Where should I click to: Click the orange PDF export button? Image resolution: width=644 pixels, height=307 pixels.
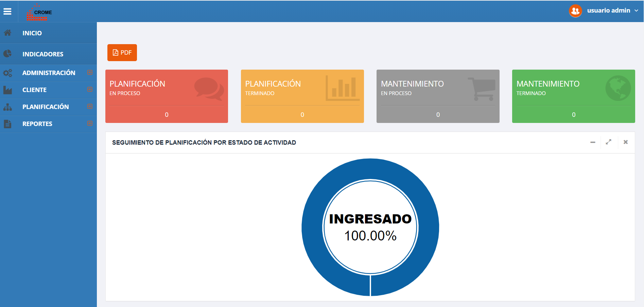122,53
